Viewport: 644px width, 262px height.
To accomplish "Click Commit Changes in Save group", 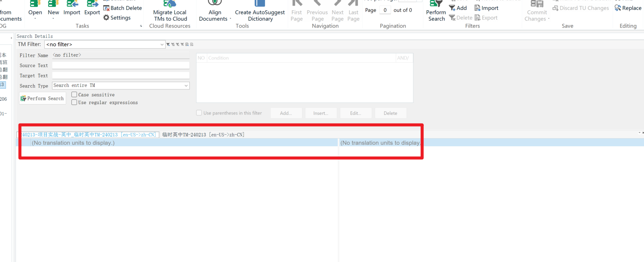I will [537, 11].
